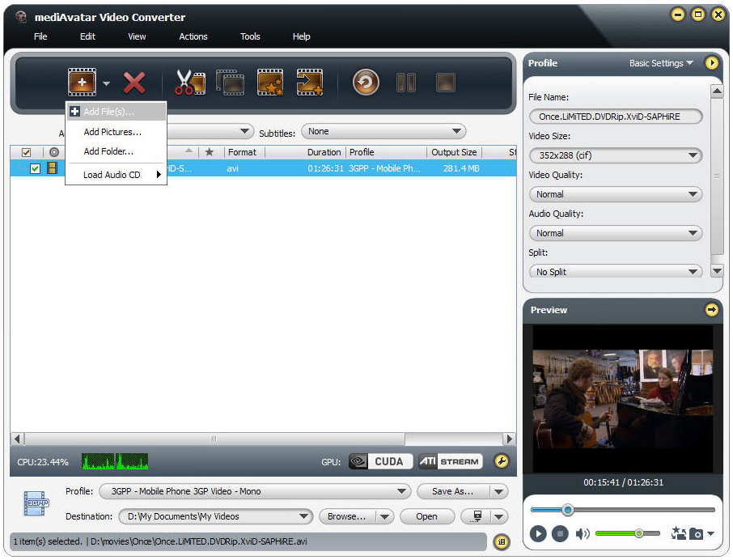Toggle the select-all checkbox in list header
This screenshot has height=560, width=733.
pos(26,152)
